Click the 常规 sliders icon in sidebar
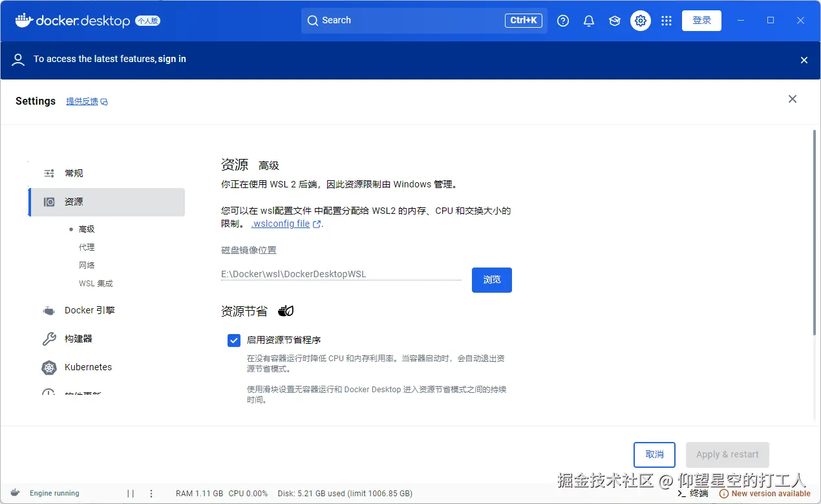Screen dimensions: 821x504 49,173
